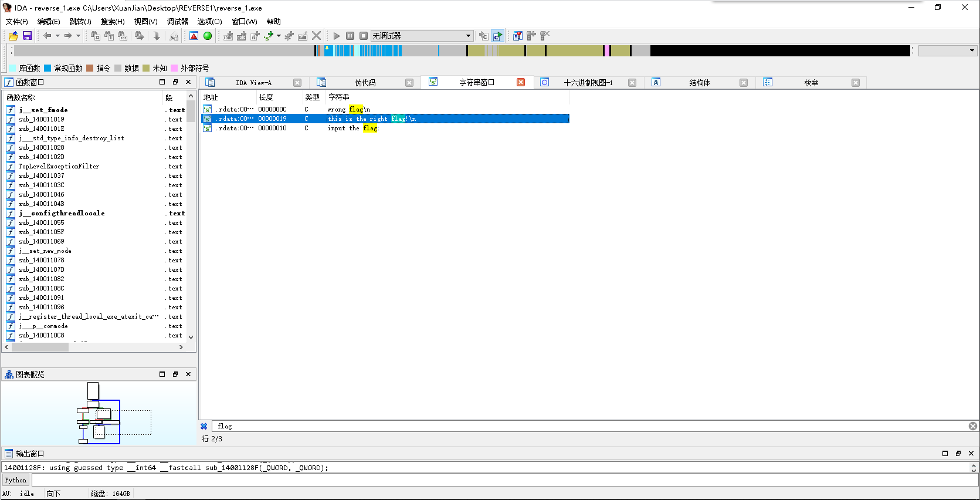The image size is (980, 500).
Task: Close the 枚举 tab
Action: [856, 83]
